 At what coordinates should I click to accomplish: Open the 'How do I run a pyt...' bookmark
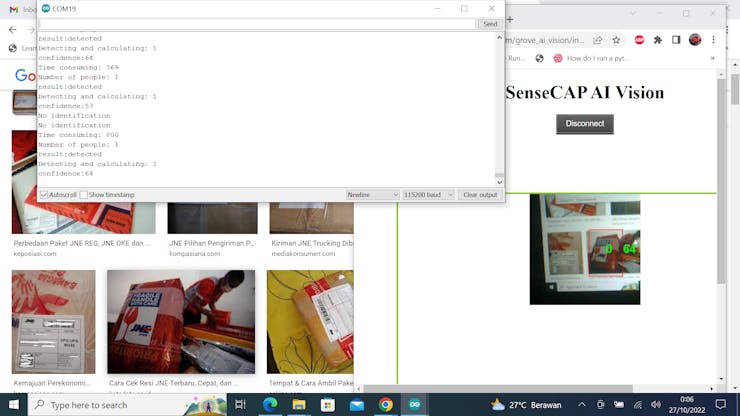pyautogui.click(x=591, y=58)
